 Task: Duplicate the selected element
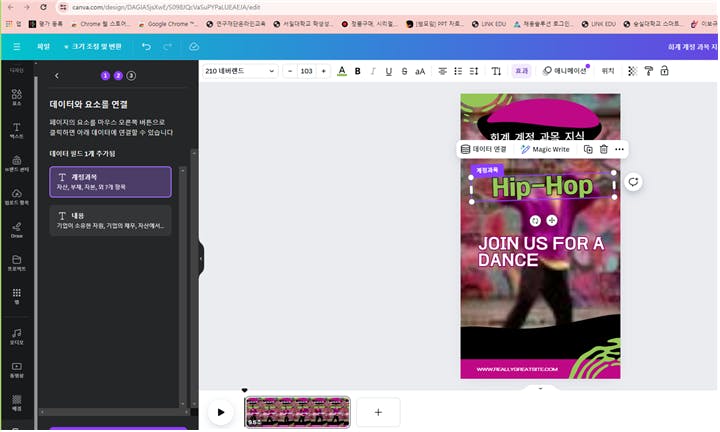(588, 149)
